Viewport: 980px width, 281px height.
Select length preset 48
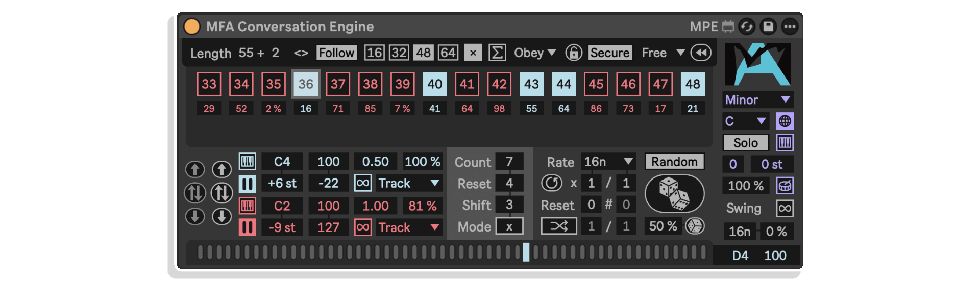[423, 53]
